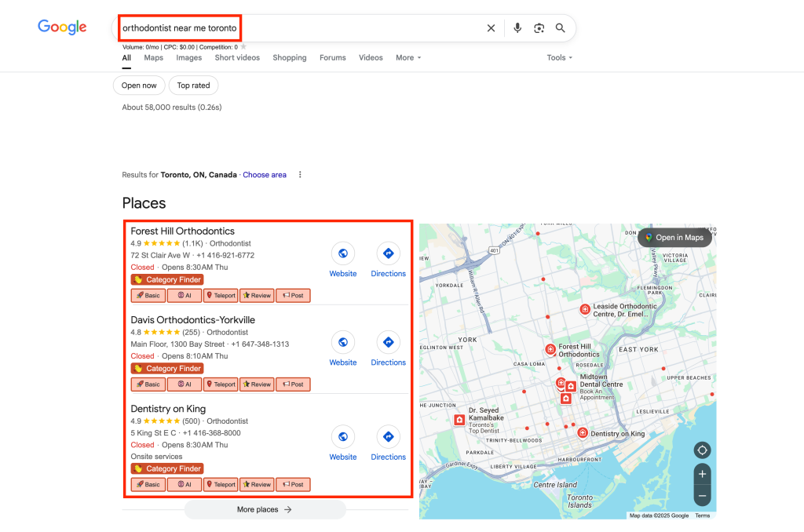804x532 pixels.
Task: Switch to the Maps tab
Action: 153,58
